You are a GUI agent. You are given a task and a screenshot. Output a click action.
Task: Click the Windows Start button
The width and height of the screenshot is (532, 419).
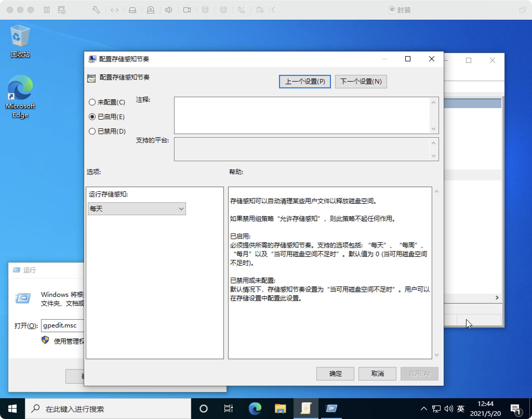[x=12, y=409]
